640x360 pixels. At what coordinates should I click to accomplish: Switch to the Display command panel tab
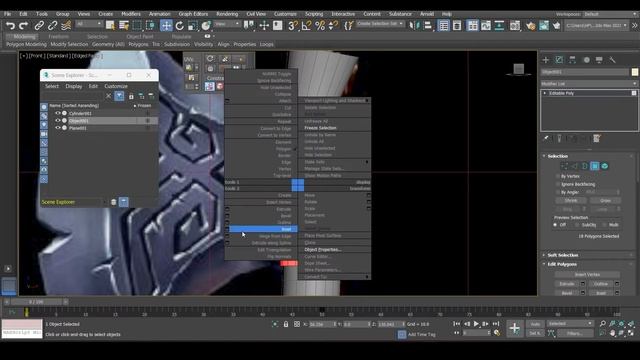(x=599, y=60)
